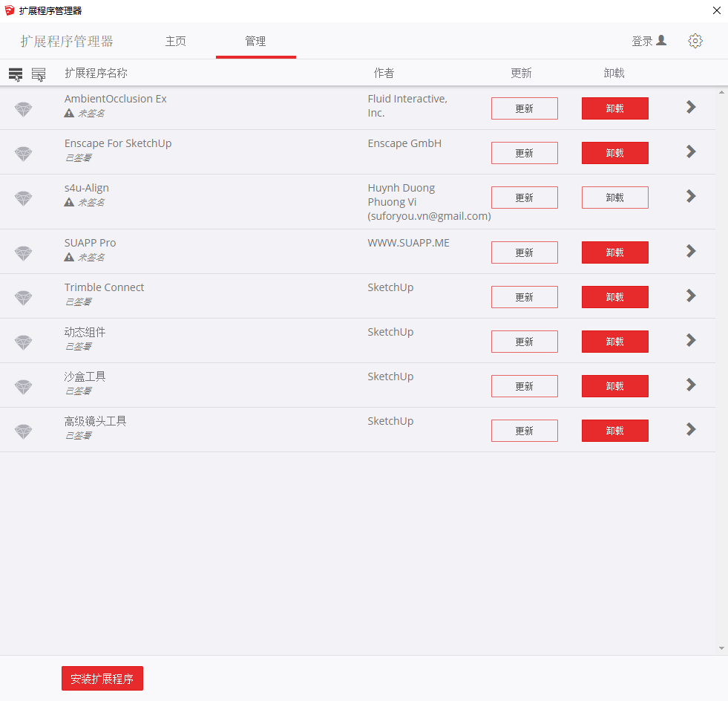Viewport: 728px width, 701px height.
Task: Click 沙盒工具 gem icon
Action: click(x=23, y=387)
